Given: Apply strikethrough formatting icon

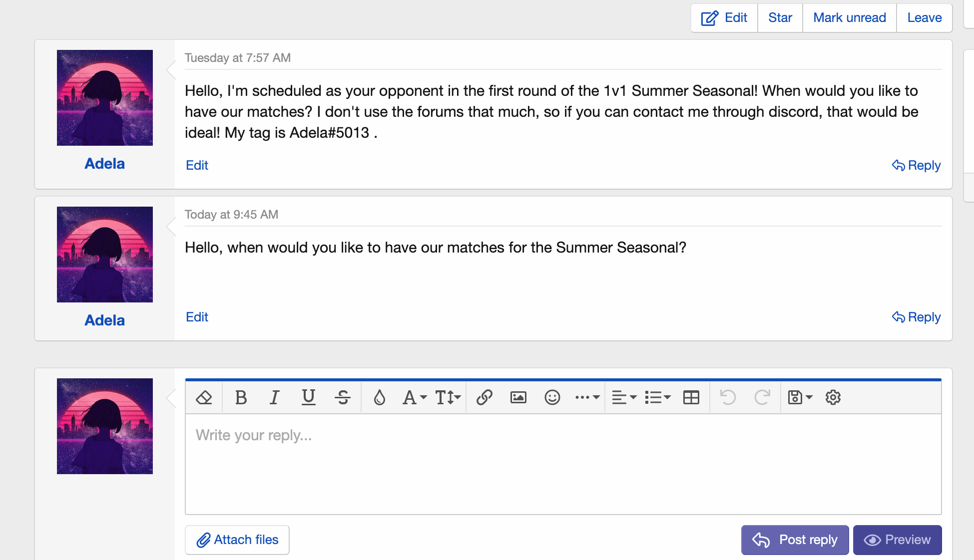Looking at the screenshot, I should [343, 398].
